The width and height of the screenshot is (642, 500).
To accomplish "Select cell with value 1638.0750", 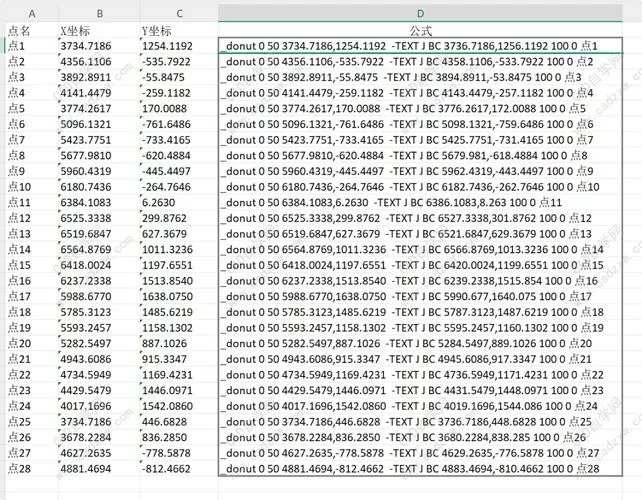I will [179, 296].
